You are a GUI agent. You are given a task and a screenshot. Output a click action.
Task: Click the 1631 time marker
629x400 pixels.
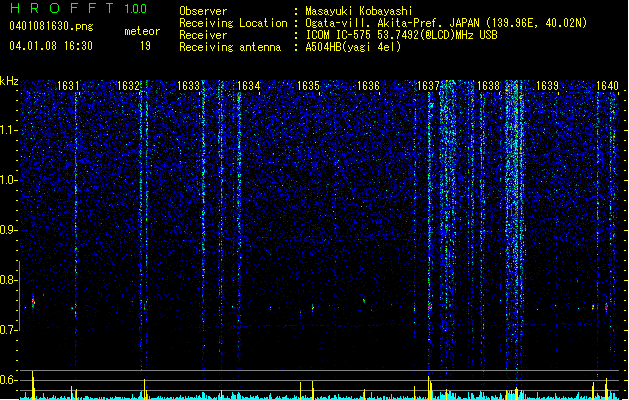click(x=68, y=86)
